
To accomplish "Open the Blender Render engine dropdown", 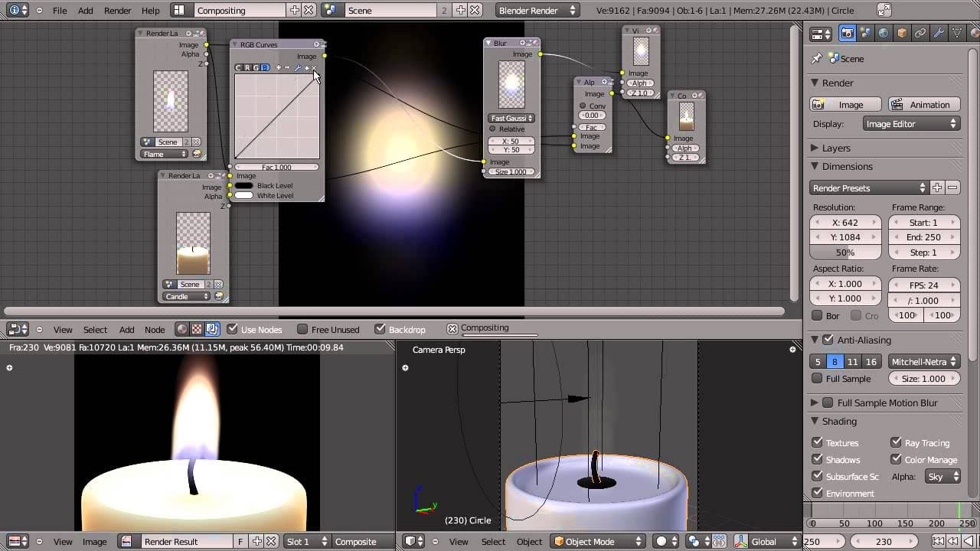I will pyautogui.click(x=537, y=11).
